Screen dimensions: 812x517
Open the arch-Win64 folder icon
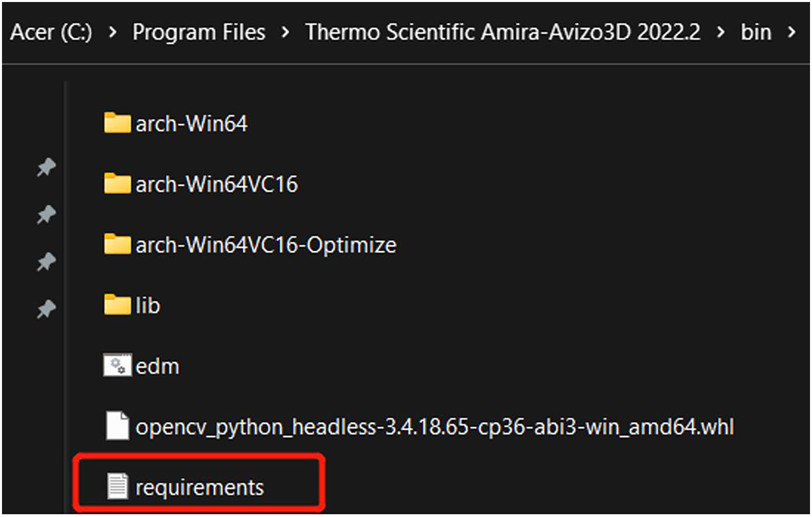pos(117,123)
